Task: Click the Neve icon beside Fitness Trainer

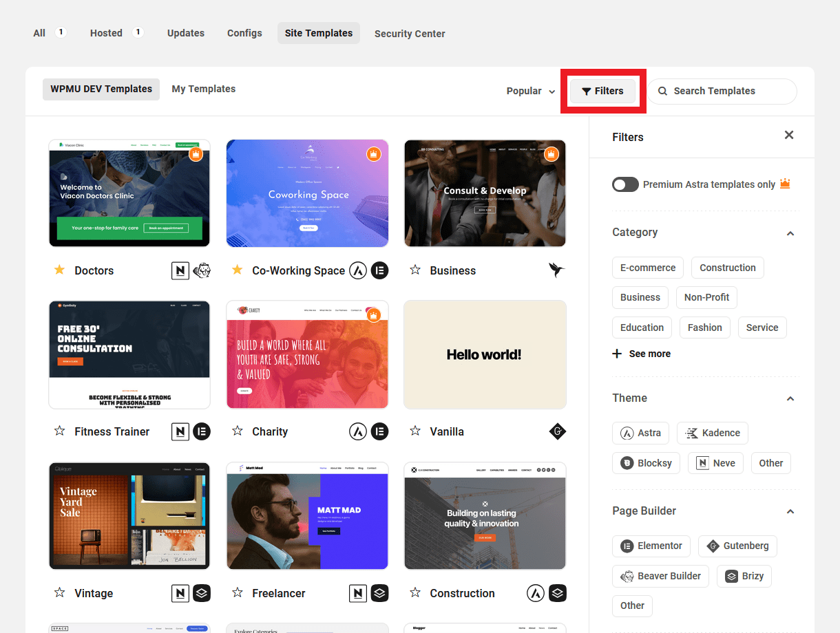Action: click(x=180, y=431)
